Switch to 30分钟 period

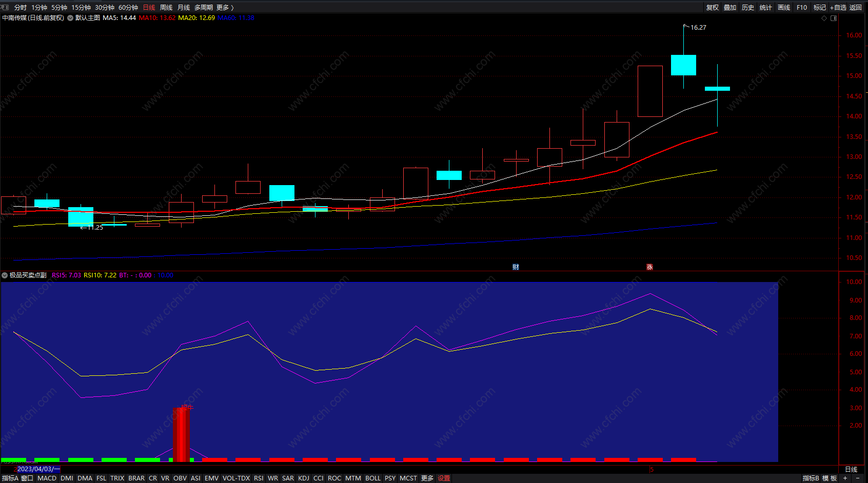105,7
